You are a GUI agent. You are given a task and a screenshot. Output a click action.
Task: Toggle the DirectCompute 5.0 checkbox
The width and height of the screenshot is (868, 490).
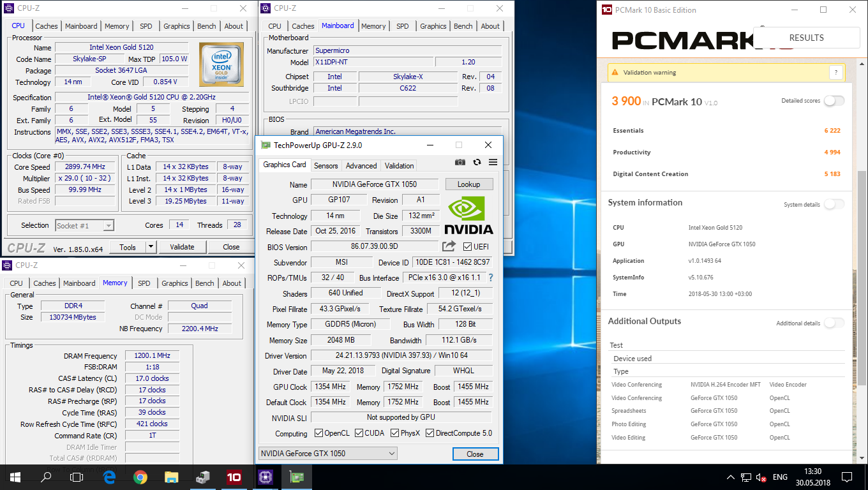[x=430, y=433]
